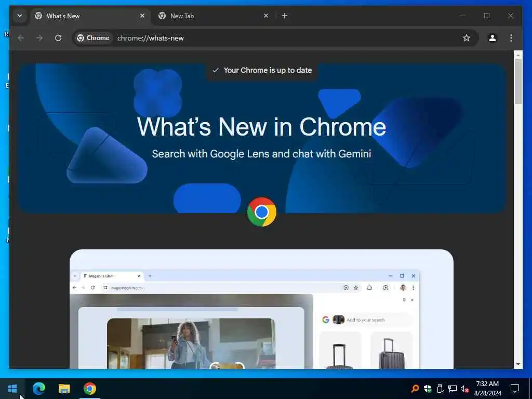Go forward with the forward arrow
The image size is (532, 399).
(39, 38)
